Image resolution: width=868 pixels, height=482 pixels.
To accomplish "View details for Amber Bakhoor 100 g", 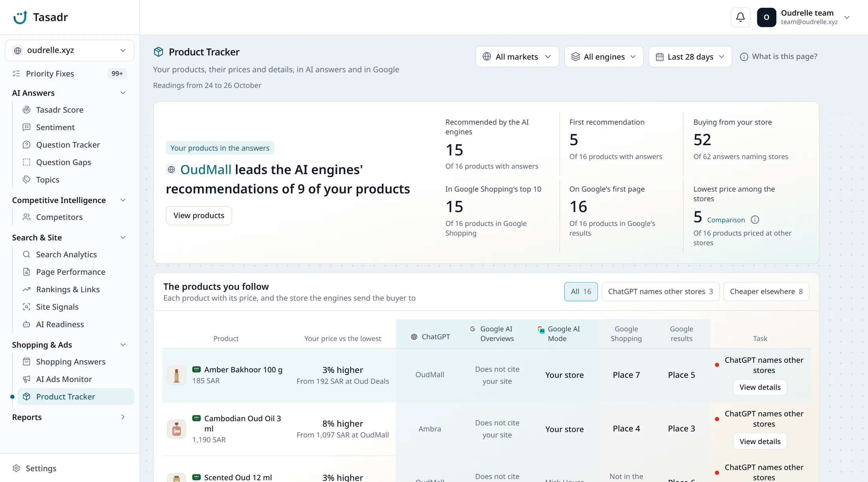I will tap(760, 387).
